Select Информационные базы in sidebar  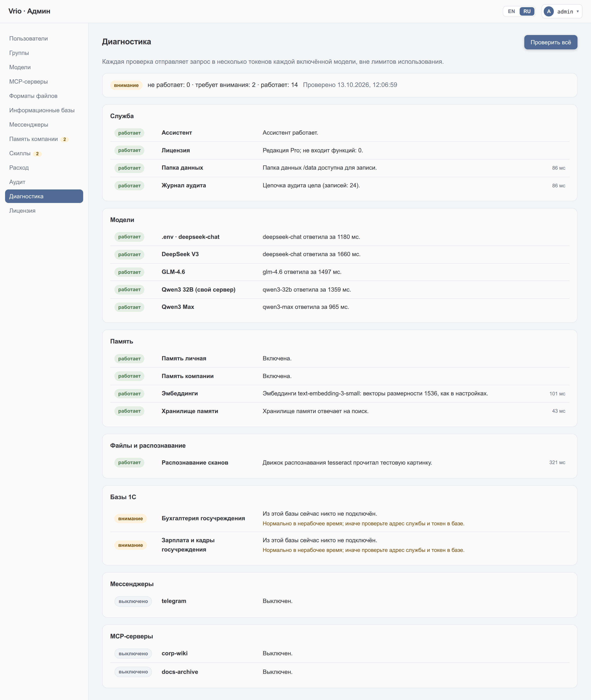pos(44,110)
